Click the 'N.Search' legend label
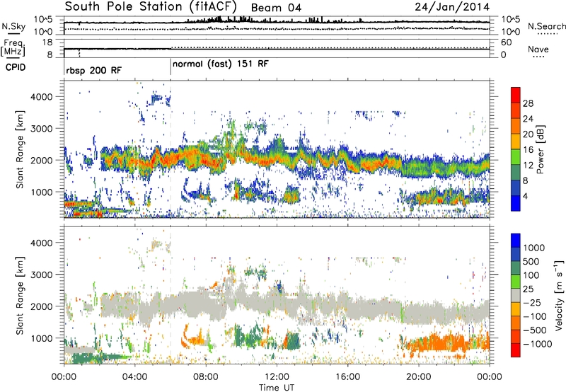 point(546,26)
